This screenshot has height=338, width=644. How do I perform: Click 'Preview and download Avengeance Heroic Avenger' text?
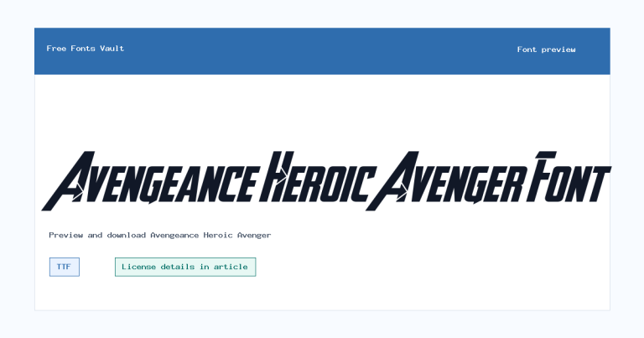(160, 236)
